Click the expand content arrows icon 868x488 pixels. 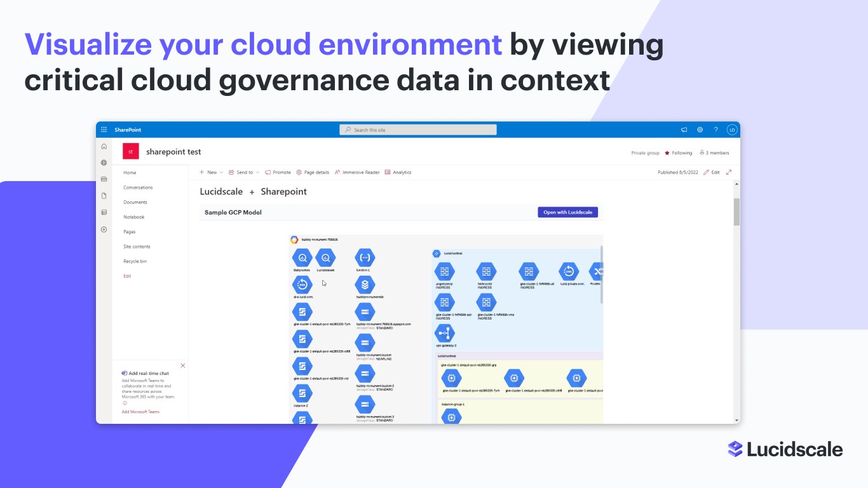pyautogui.click(x=729, y=172)
